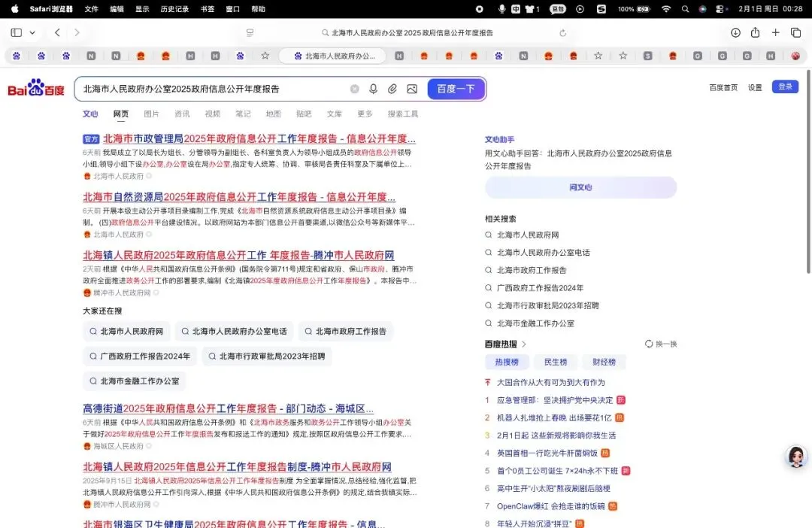Refresh hot searches with 换一换
The width and height of the screenshot is (812, 528).
[661, 344]
